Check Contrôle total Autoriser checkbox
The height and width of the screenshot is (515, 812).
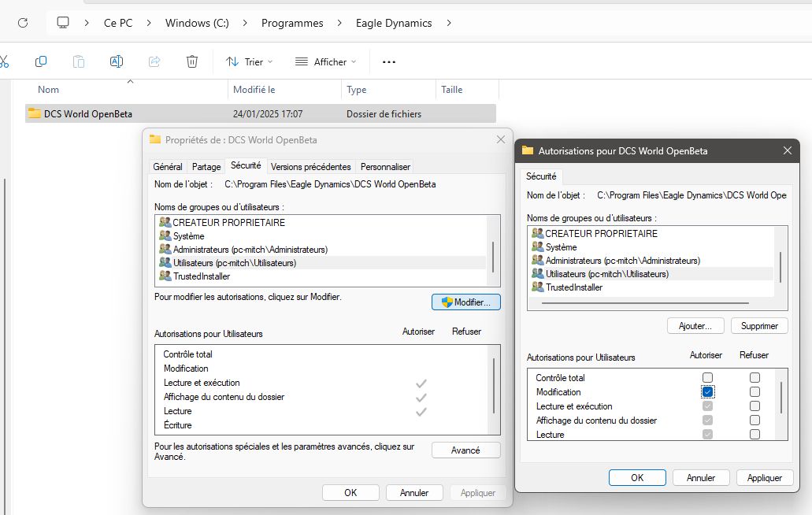[707, 378]
